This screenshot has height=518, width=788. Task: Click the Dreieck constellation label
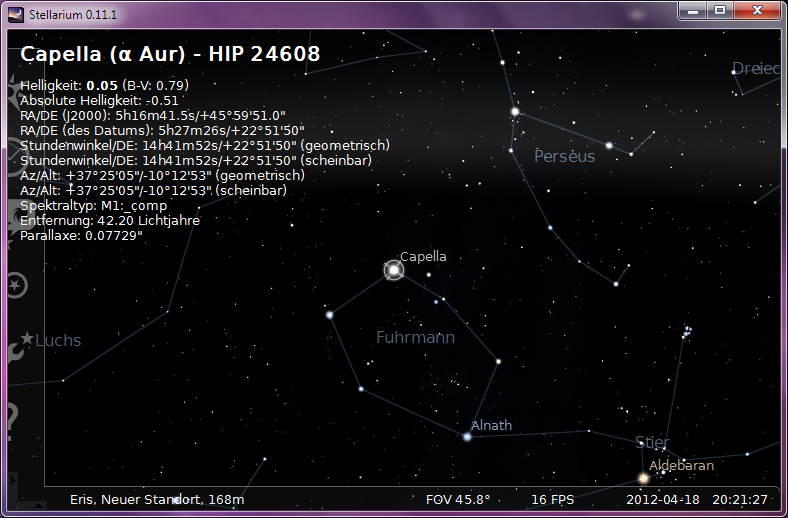(755, 69)
